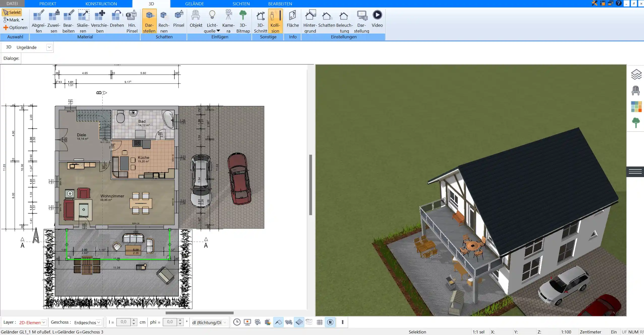Open the 3D-Schnitt tool
The image size is (644, 335).
(260, 21)
